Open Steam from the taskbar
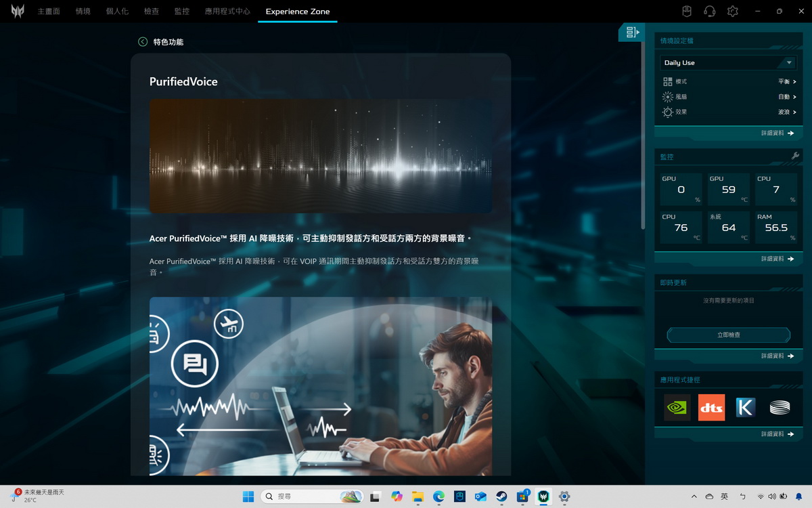Image resolution: width=812 pixels, height=508 pixels. point(501,496)
